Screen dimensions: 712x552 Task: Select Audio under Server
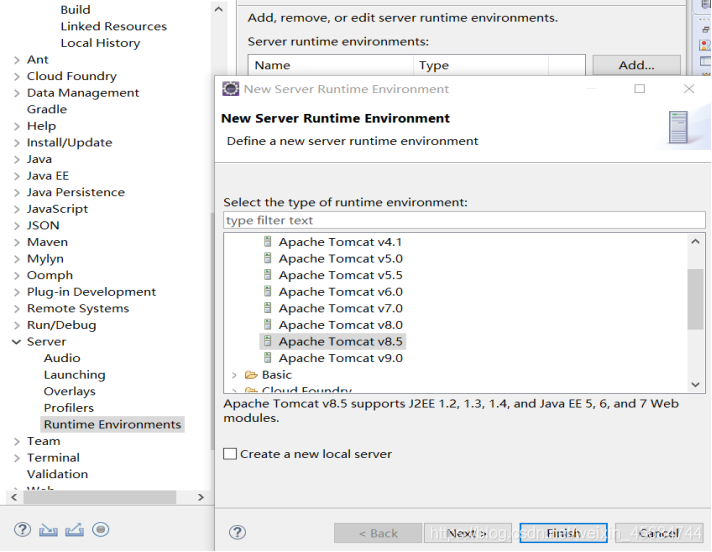click(x=62, y=358)
